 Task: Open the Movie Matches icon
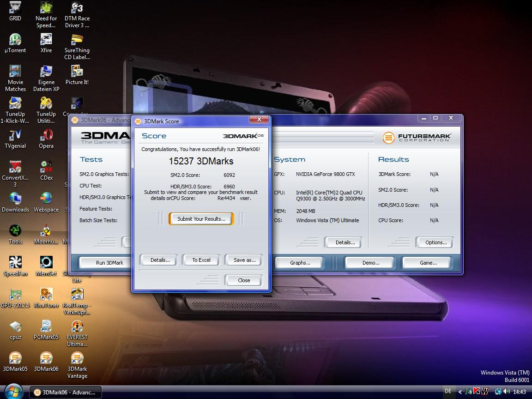tap(15, 79)
